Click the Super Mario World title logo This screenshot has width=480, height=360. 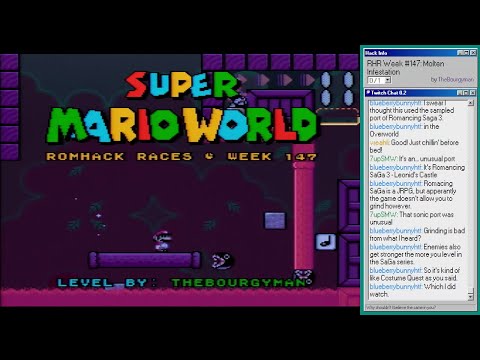click(183, 107)
